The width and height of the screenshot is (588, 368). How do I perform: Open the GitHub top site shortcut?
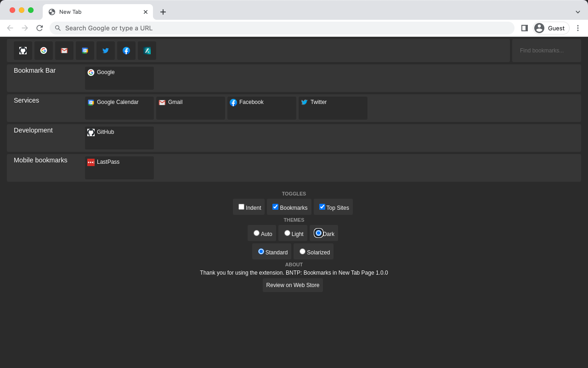point(23,51)
